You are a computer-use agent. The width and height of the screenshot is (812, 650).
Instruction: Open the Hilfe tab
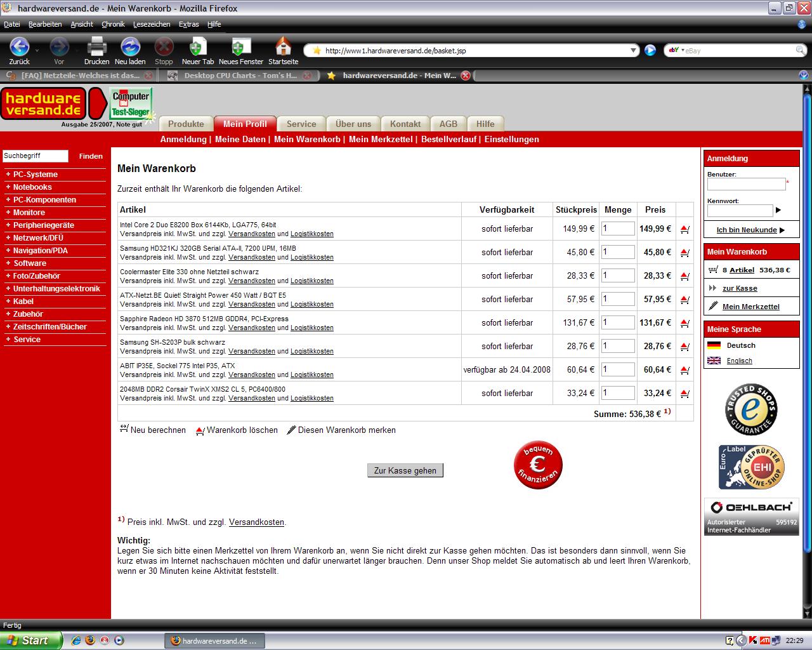tap(485, 124)
